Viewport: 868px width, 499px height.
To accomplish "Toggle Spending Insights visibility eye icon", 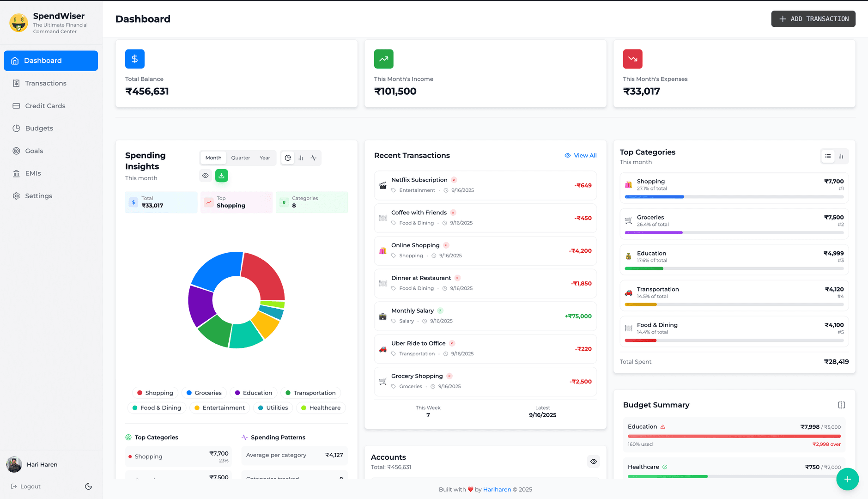I will click(206, 176).
